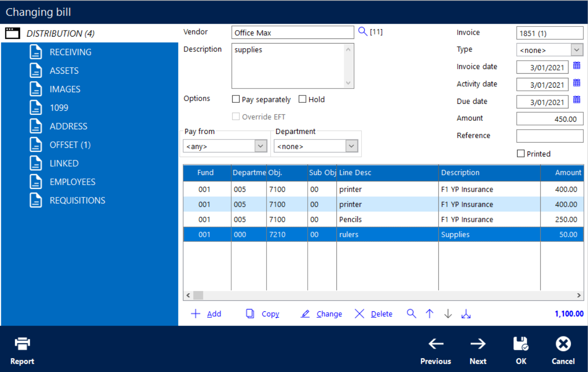Viewport: 588px width, 372px height.
Task: Click the vendor search magnifier icon
Action: 363,32
